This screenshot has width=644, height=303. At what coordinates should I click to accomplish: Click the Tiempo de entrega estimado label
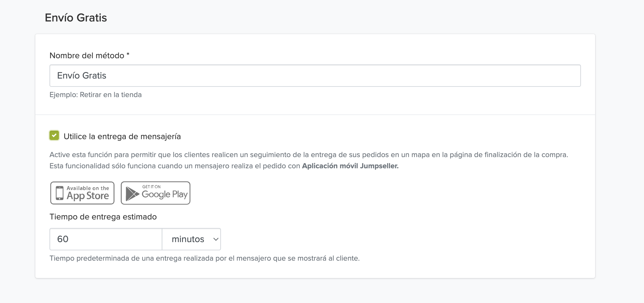click(x=103, y=217)
